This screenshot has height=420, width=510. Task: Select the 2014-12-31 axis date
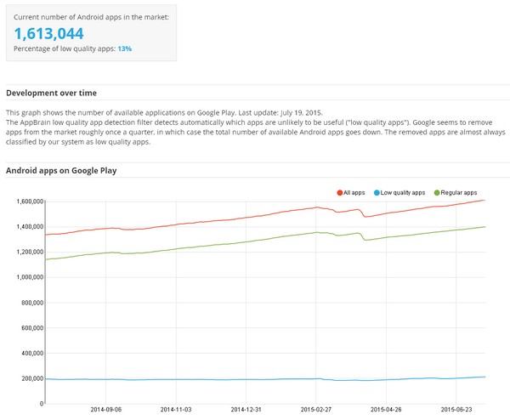point(246,408)
